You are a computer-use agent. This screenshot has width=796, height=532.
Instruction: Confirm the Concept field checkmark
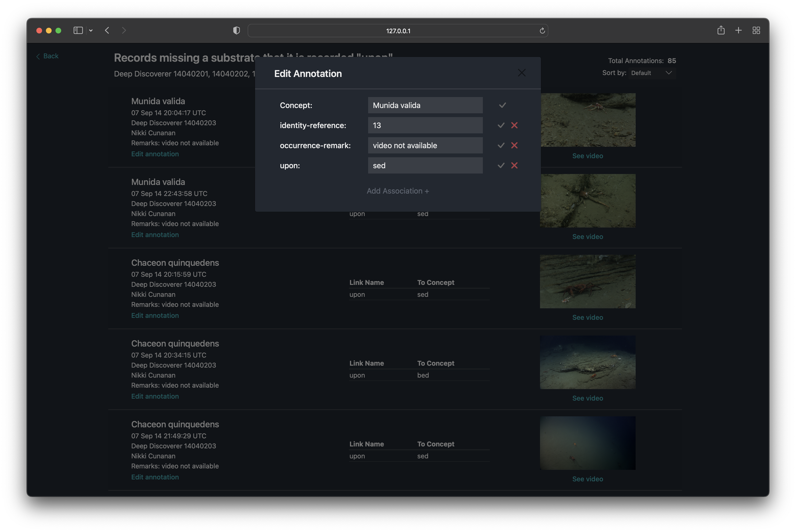pyautogui.click(x=502, y=105)
